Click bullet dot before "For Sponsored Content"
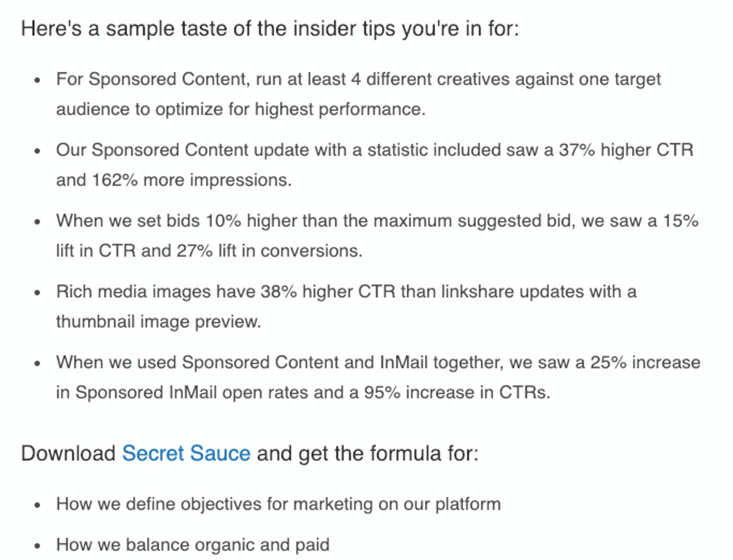The image size is (733, 560). pos(37,80)
